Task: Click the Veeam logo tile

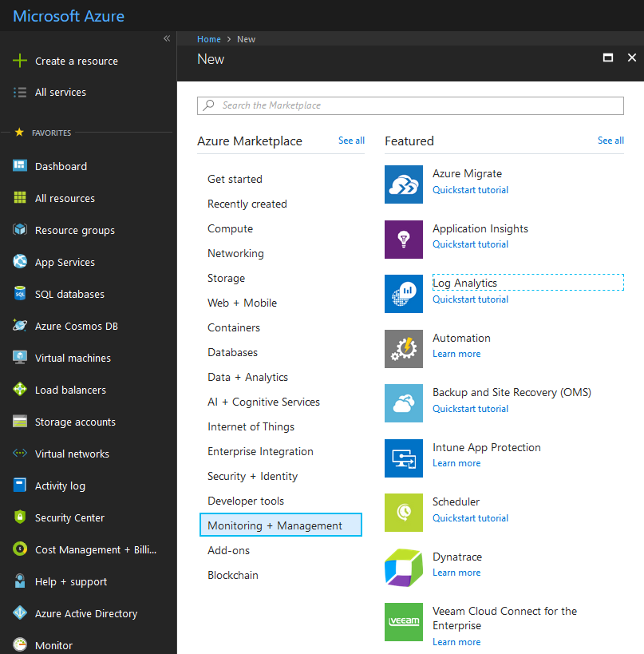Action: pos(404,622)
